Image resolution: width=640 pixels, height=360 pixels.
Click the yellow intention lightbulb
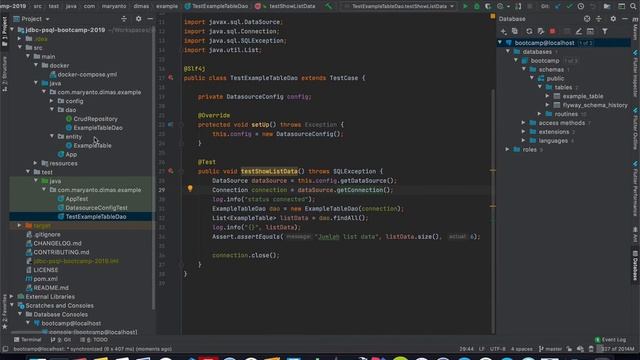tap(190, 189)
